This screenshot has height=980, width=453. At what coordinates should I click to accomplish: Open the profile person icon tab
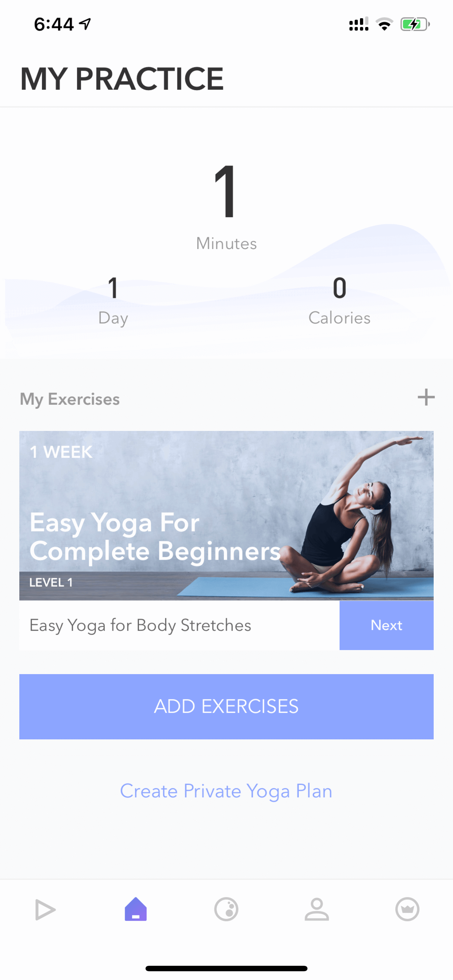pyautogui.click(x=317, y=910)
